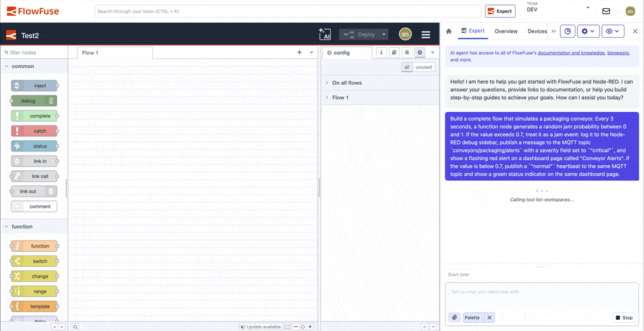Zoom out the workspace
The image size is (644, 331).
coord(296,327)
